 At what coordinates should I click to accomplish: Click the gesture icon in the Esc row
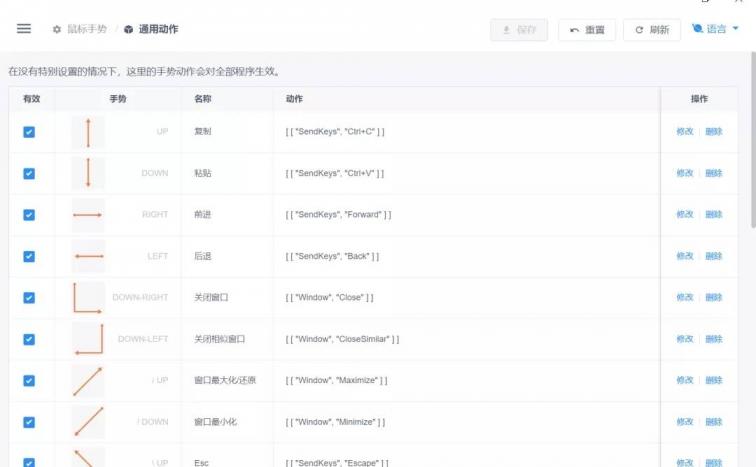88,457
